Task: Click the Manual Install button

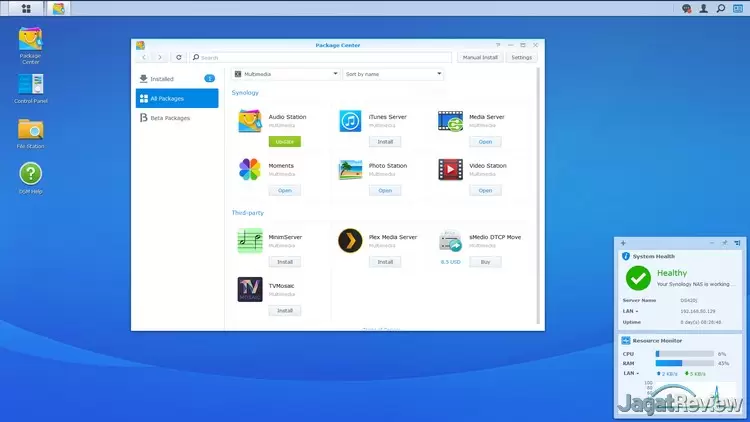Action: [480, 57]
